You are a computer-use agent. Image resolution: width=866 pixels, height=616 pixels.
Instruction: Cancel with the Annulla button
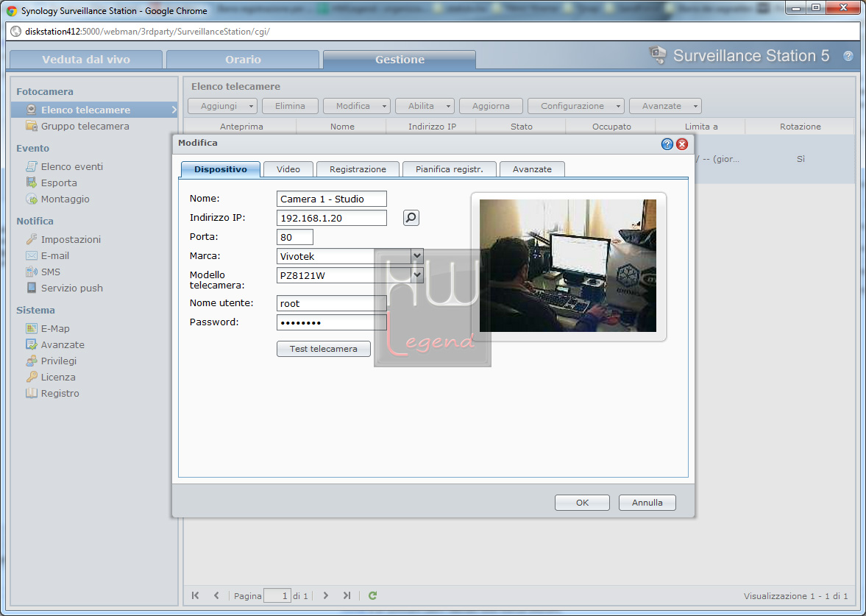[x=647, y=502]
